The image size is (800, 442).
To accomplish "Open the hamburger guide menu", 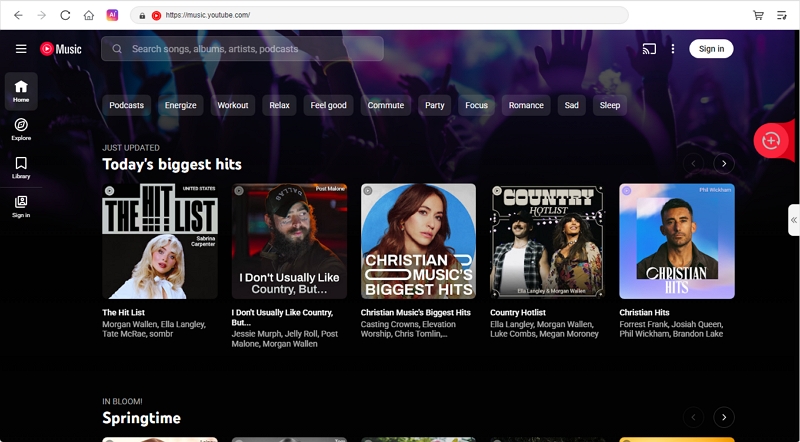I will tap(21, 49).
